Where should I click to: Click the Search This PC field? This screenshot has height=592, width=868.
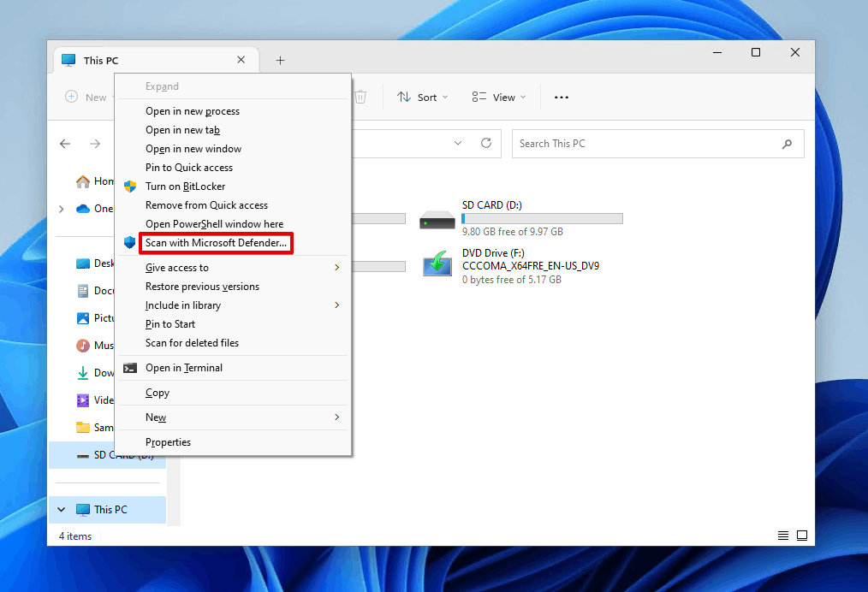click(657, 144)
